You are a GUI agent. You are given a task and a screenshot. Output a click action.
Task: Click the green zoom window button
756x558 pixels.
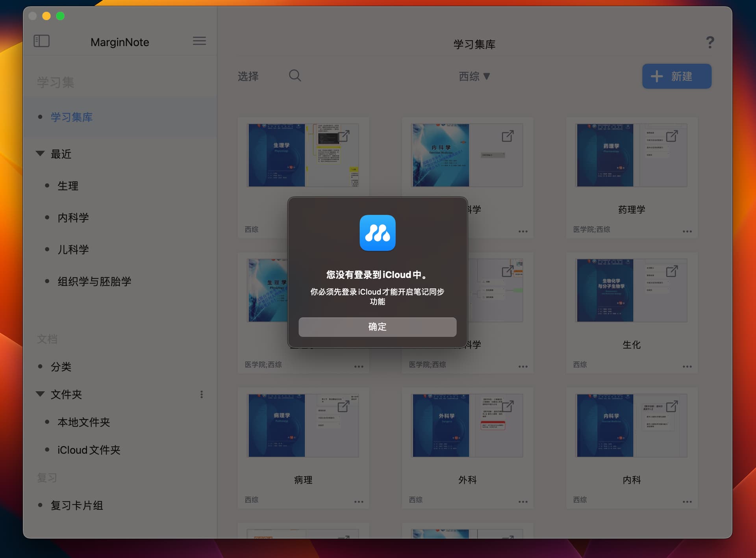coord(60,16)
